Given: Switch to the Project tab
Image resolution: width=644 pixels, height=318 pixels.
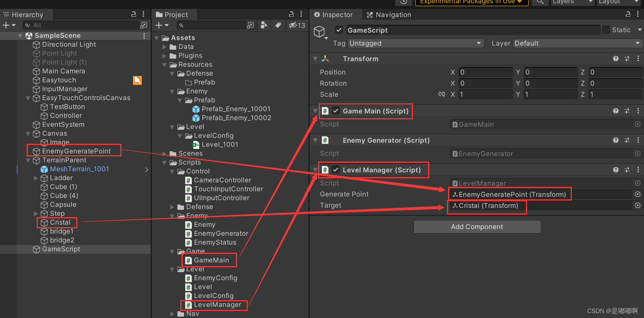Looking at the screenshot, I should click(175, 14).
